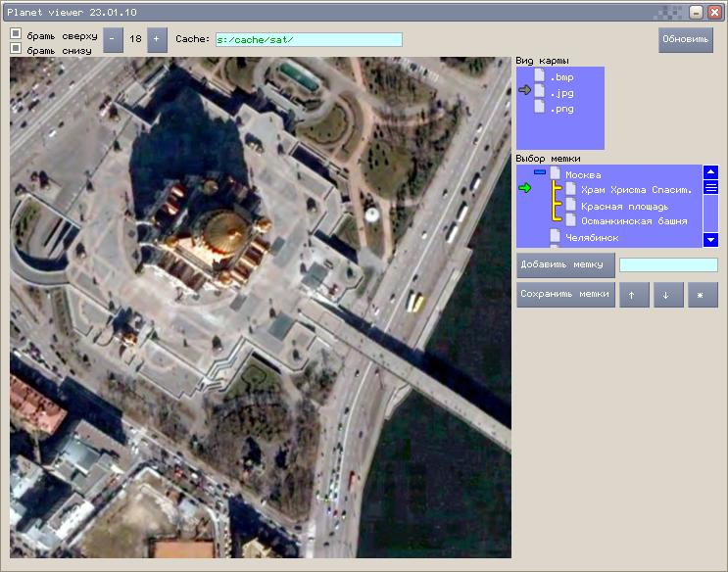Click the green arrow marker beside Храм Христа

point(524,188)
